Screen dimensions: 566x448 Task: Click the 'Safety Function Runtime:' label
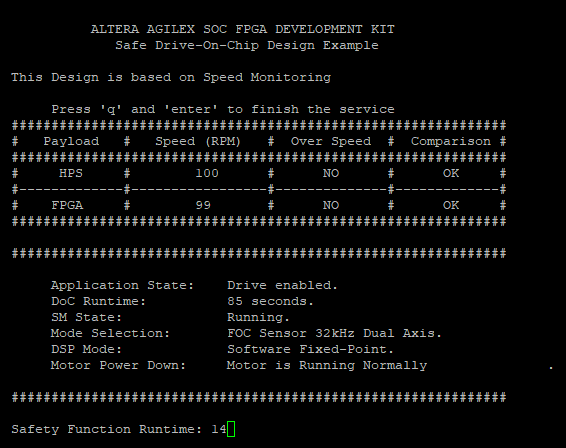coord(106,429)
